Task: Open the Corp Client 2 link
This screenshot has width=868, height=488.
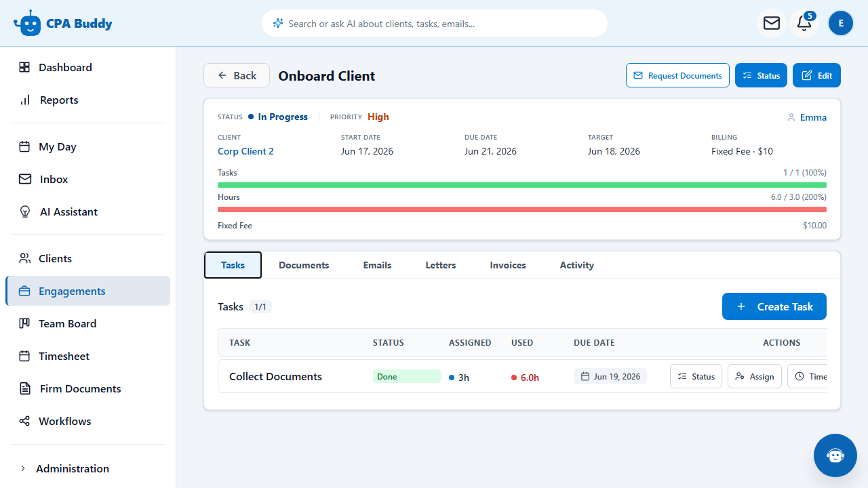Action: [245, 151]
